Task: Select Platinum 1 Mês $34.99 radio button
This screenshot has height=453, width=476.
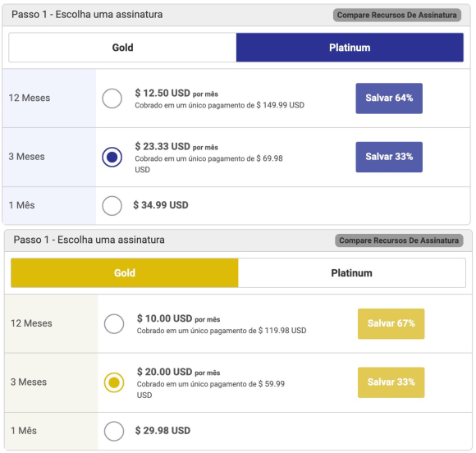Action: [x=112, y=205]
